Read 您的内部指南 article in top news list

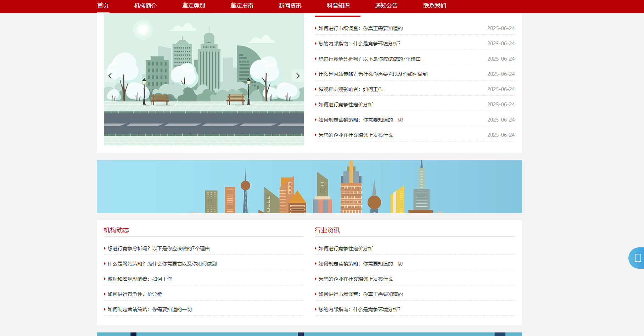(x=359, y=44)
